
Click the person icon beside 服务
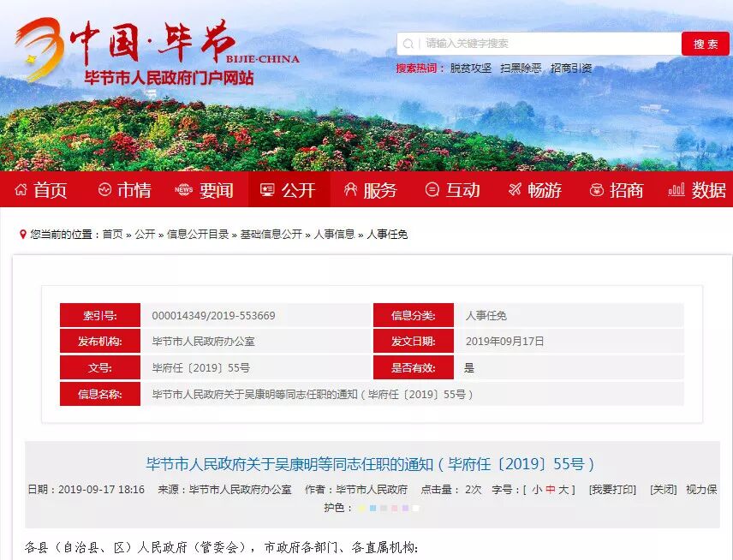[x=350, y=189]
